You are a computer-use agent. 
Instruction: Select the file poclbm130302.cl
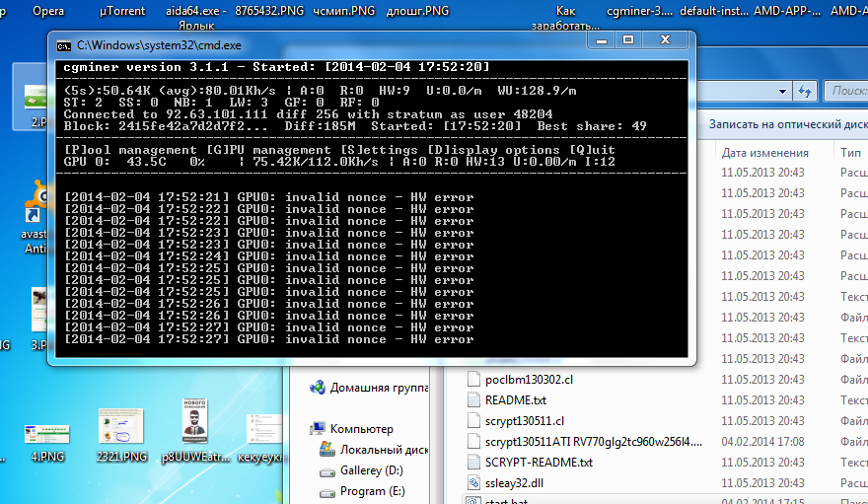tap(529, 380)
